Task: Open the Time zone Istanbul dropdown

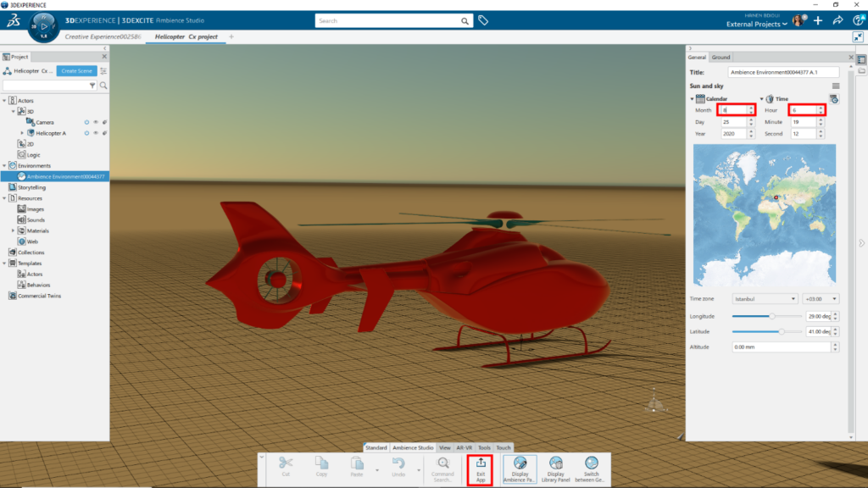Action: tap(765, 299)
